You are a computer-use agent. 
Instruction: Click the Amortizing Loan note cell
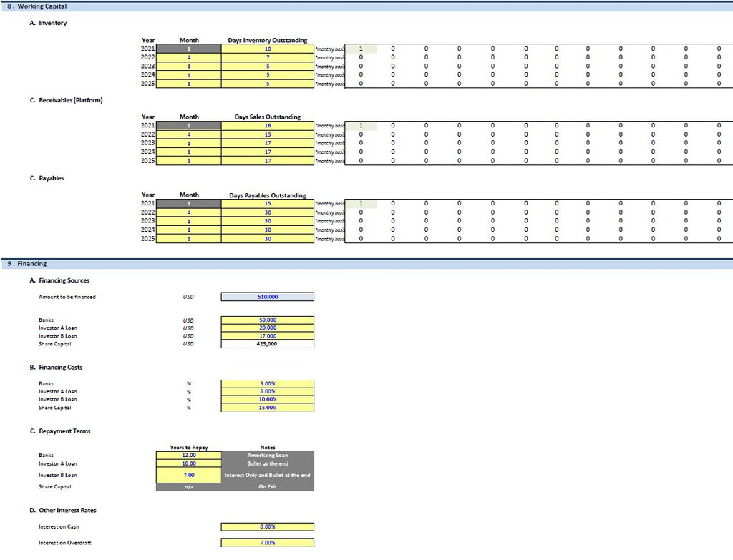click(x=268, y=456)
